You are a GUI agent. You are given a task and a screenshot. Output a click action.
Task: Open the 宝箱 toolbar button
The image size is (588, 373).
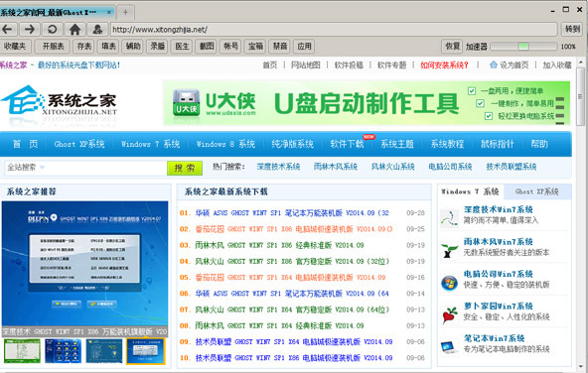click(255, 47)
